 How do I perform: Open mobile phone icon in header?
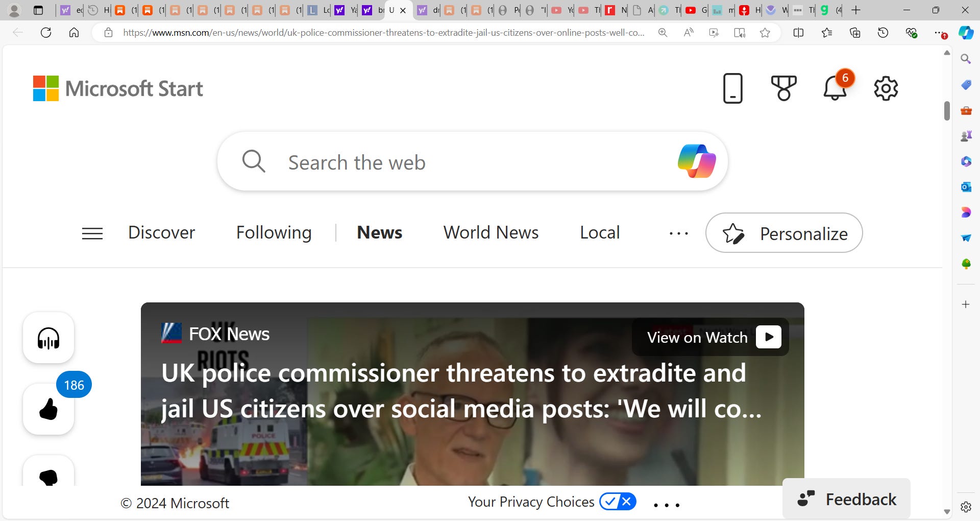coord(732,88)
